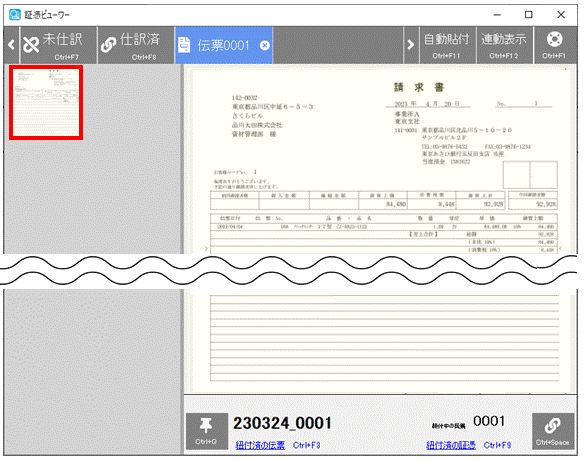
Task: Toggle 自動貼付 Ctrl+F11
Action: tap(447, 45)
